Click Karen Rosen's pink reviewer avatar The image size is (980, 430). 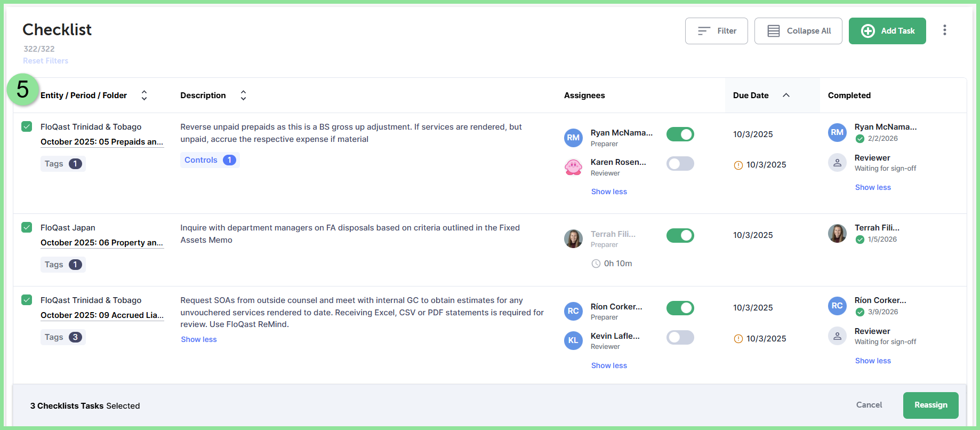pyautogui.click(x=573, y=167)
